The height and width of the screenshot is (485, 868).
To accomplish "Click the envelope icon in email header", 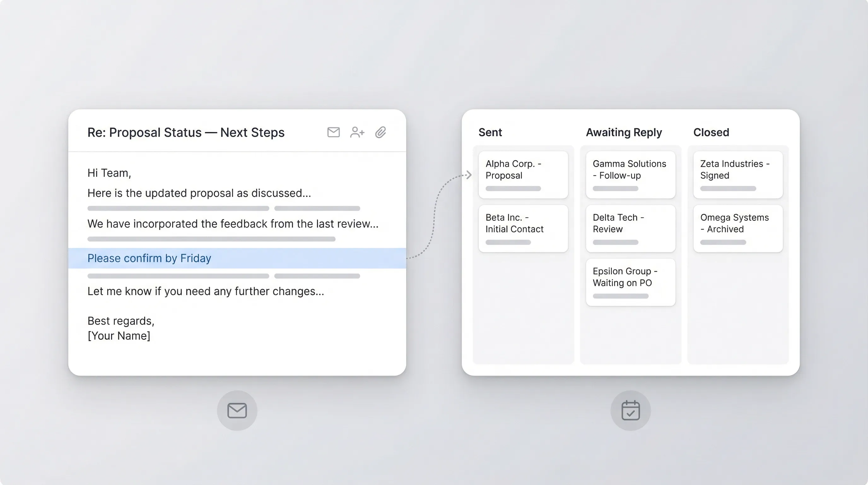I will coord(333,132).
